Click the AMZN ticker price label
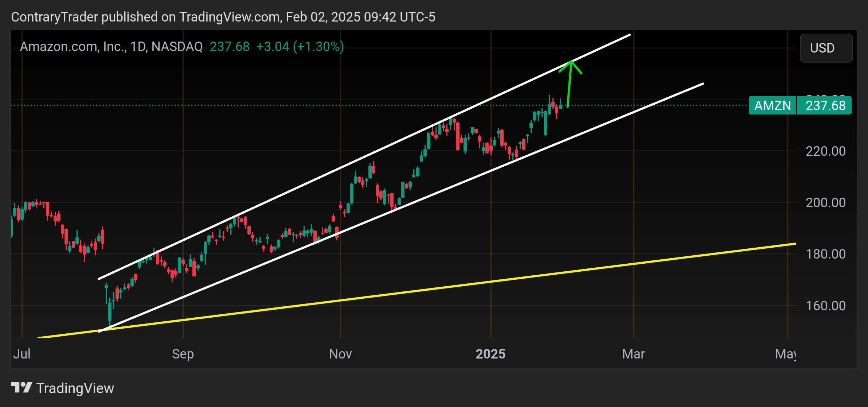 tap(773, 105)
